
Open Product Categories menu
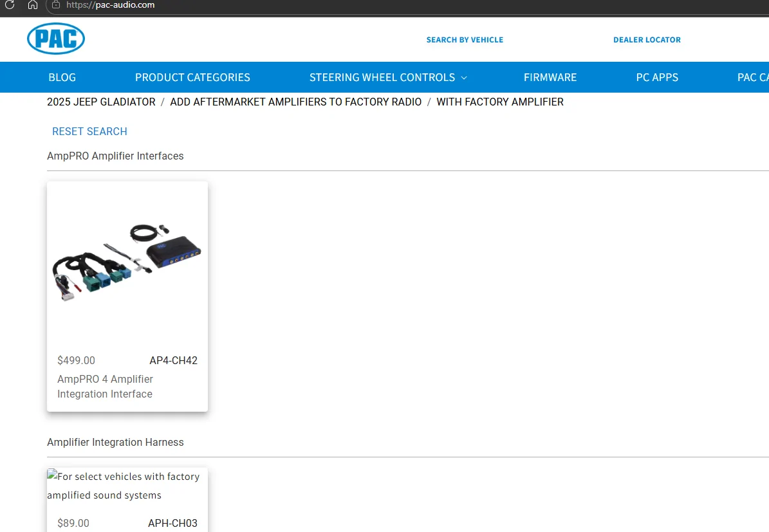click(193, 77)
